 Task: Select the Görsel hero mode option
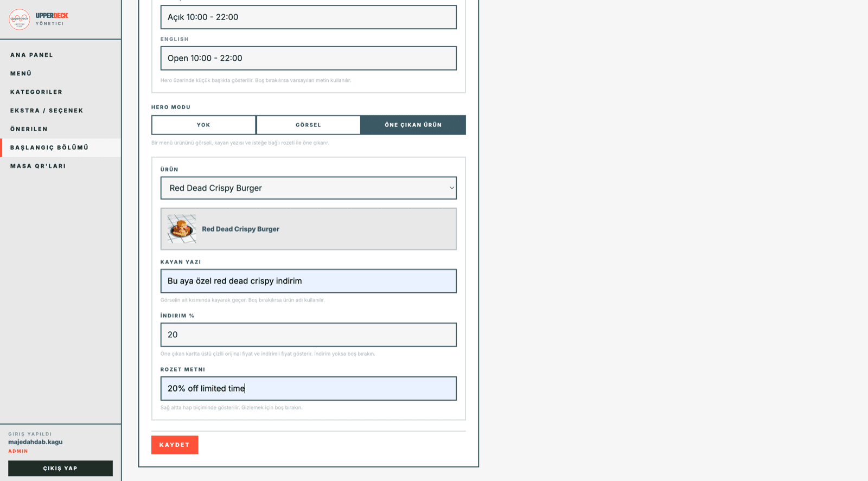tap(308, 125)
